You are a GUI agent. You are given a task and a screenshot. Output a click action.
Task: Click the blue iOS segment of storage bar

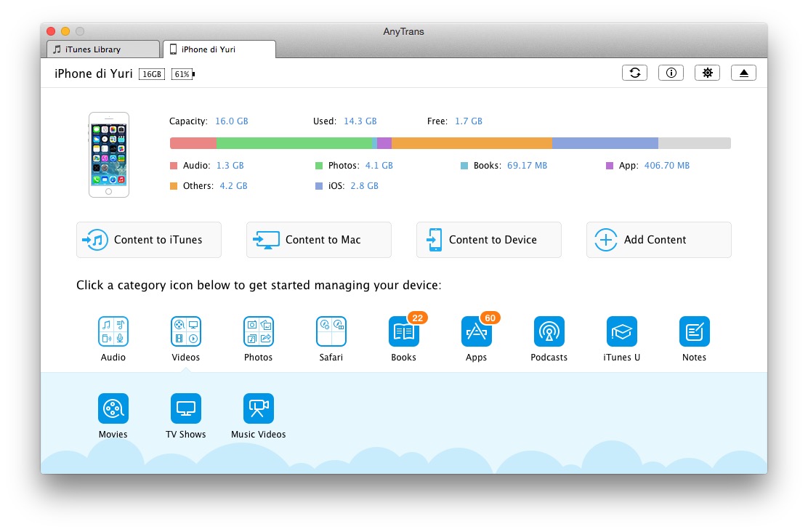point(605,142)
